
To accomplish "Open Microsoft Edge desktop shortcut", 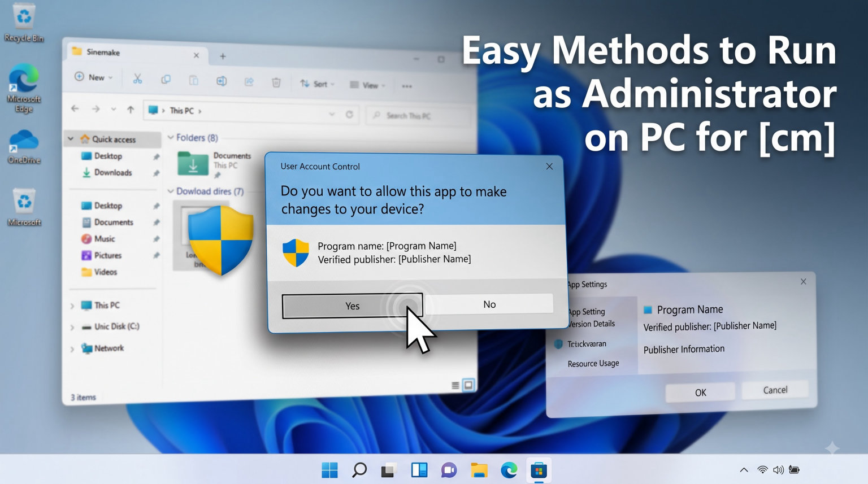I will (24, 88).
